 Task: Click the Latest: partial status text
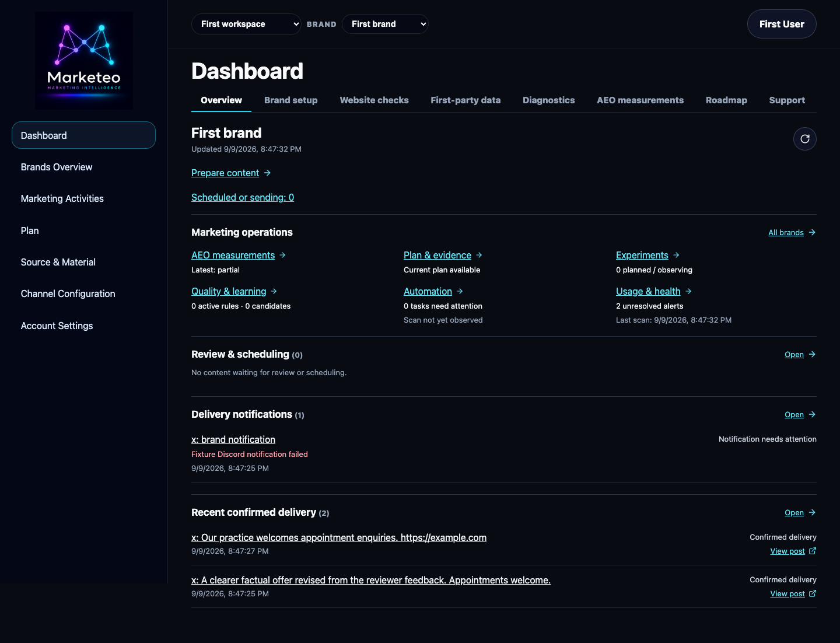pos(215,270)
